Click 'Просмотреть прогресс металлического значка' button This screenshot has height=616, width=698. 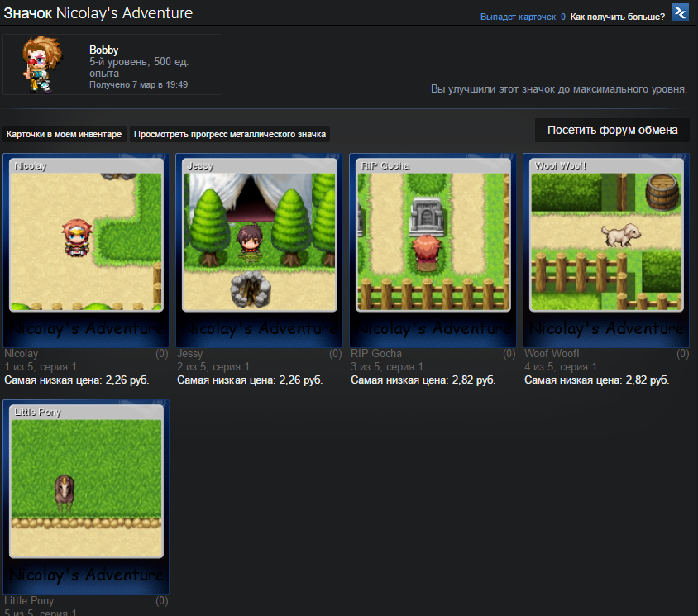pyautogui.click(x=230, y=134)
